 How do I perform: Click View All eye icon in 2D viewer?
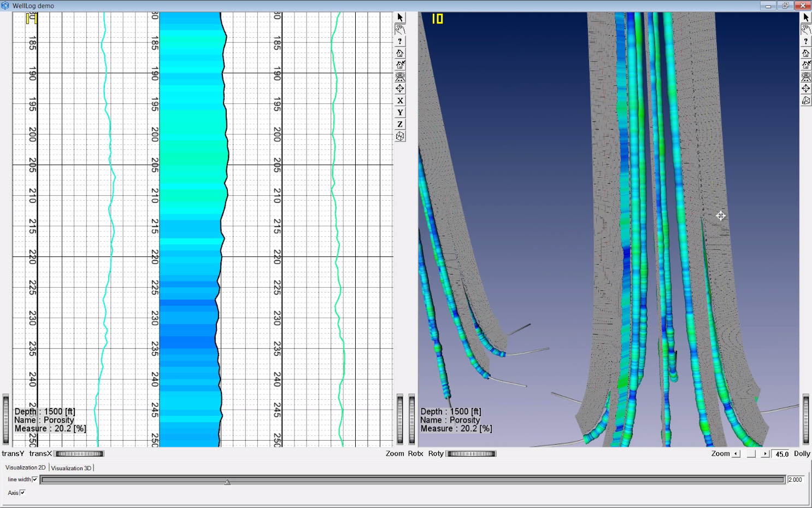pos(400,77)
